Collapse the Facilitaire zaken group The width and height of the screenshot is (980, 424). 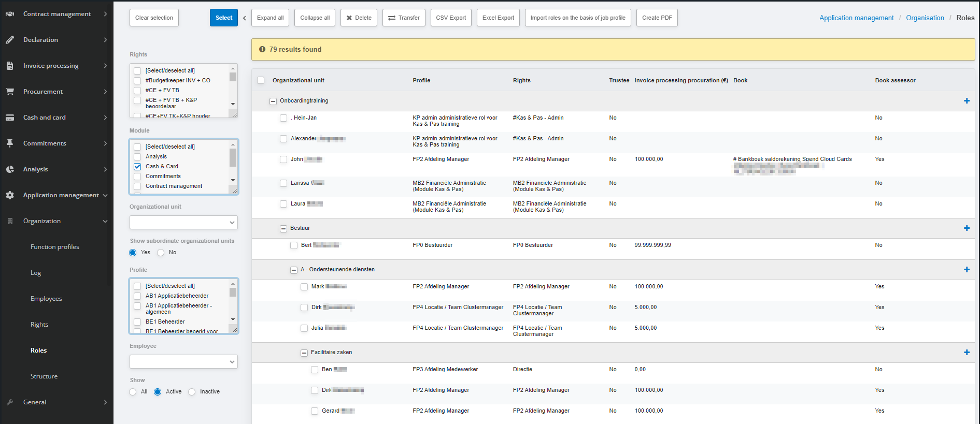pos(304,353)
